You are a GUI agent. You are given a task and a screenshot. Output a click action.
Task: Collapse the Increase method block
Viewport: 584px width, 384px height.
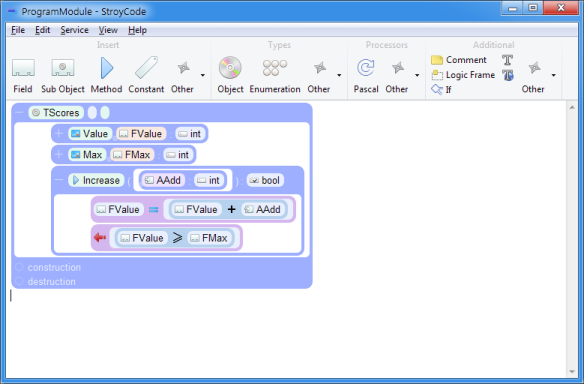(58, 180)
